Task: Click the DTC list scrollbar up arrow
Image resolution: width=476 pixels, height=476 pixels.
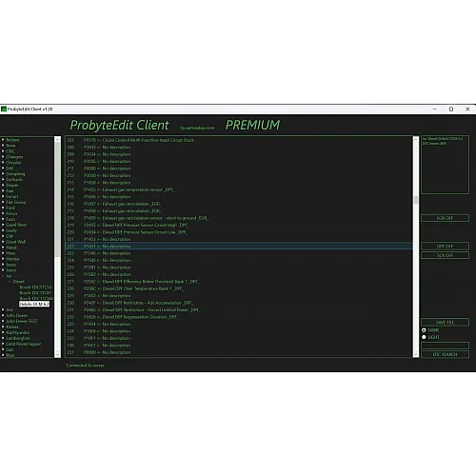Action: (416, 140)
